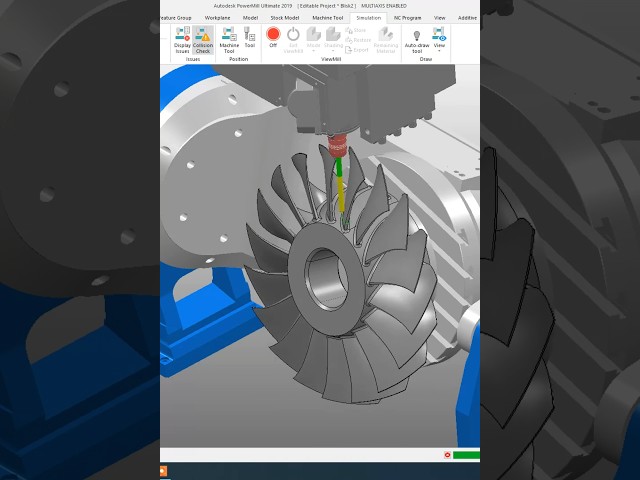Open the ViewMill Mode dropdown
This screenshot has height=480, width=640.
click(x=313, y=39)
